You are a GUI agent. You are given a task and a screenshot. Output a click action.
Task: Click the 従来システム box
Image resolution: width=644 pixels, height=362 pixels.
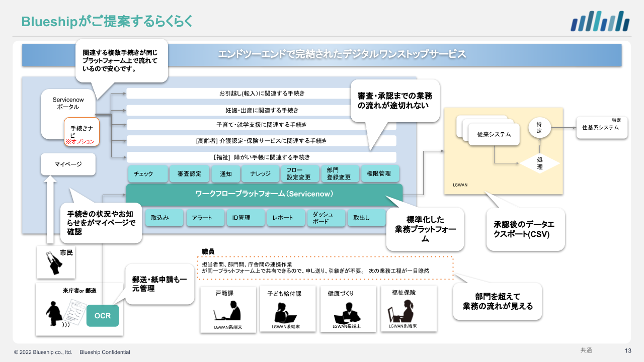[494, 134]
